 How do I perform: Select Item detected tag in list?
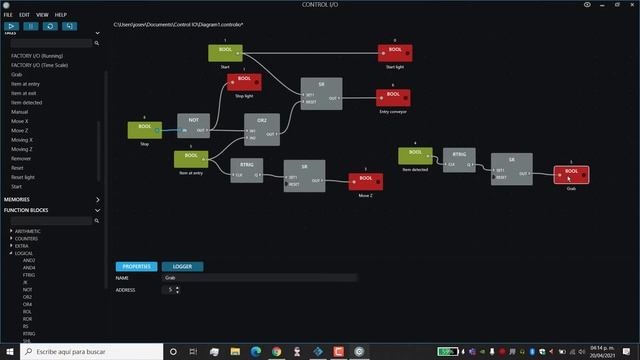27,103
